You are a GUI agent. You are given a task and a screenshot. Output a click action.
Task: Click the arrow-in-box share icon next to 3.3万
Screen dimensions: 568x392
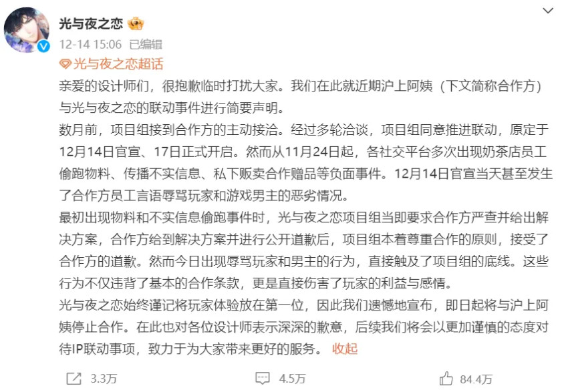click(72, 378)
